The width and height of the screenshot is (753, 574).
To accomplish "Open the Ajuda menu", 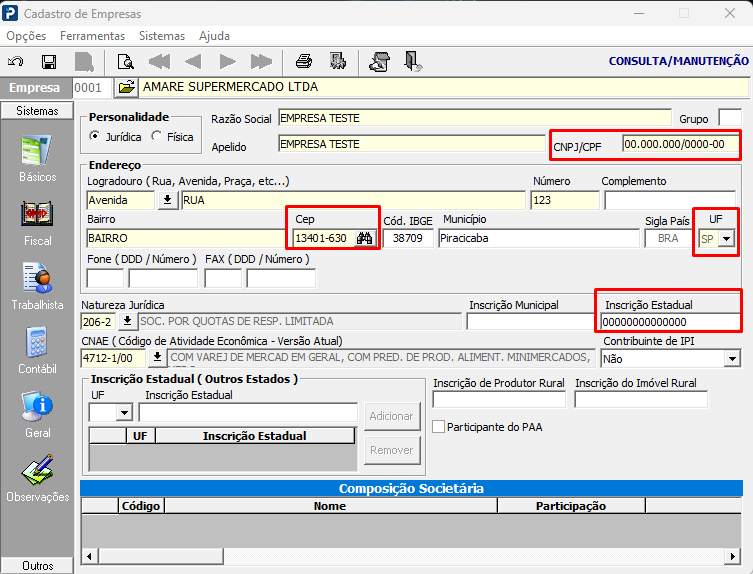I will click(x=214, y=36).
